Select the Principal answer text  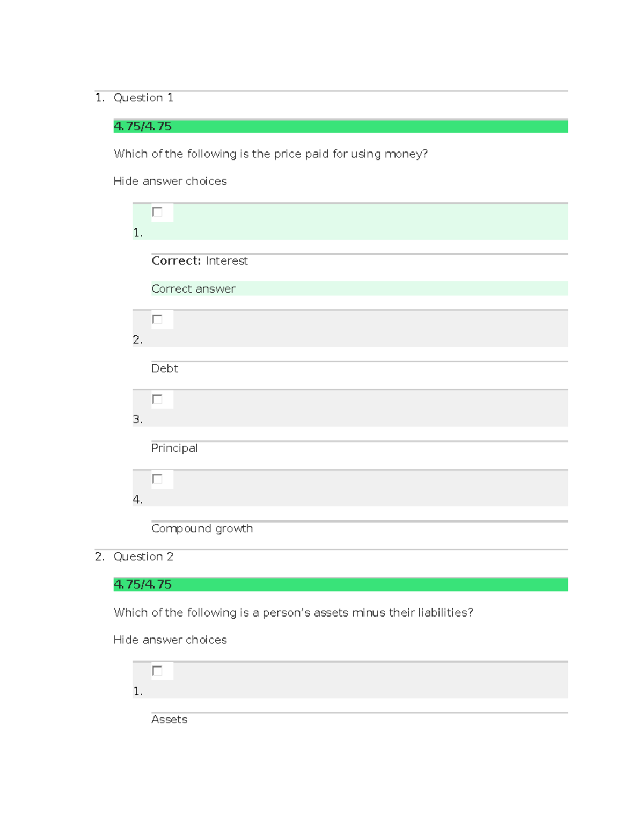pyautogui.click(x=174, y=448)
